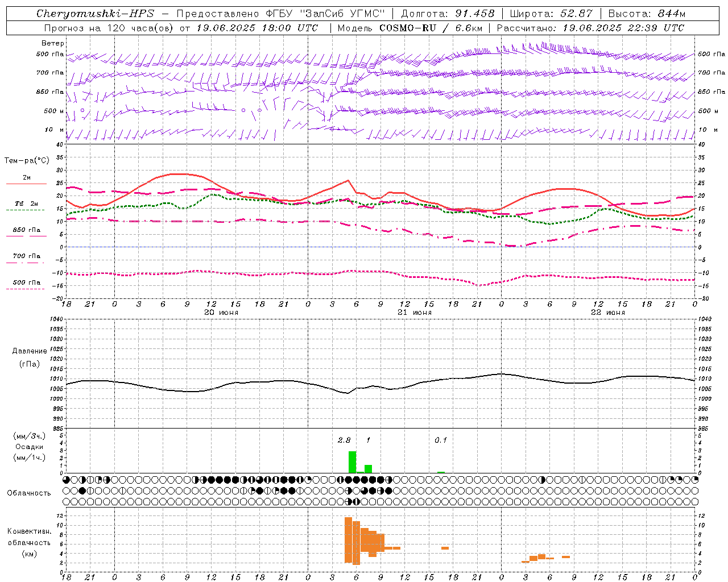
Task: Select the '(мм/3ч.)' precipitation unit label
Action: point(30,436)
